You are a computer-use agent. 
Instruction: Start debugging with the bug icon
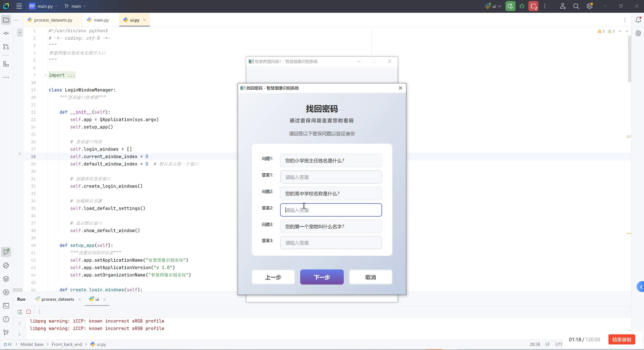click(x=522, y=6)
